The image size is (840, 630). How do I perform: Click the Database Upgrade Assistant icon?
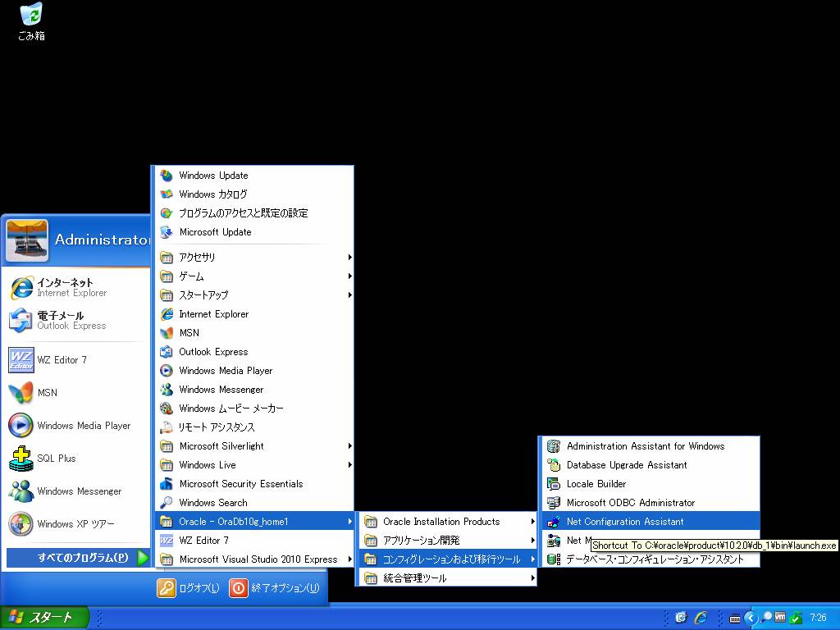tap(554, 465)
